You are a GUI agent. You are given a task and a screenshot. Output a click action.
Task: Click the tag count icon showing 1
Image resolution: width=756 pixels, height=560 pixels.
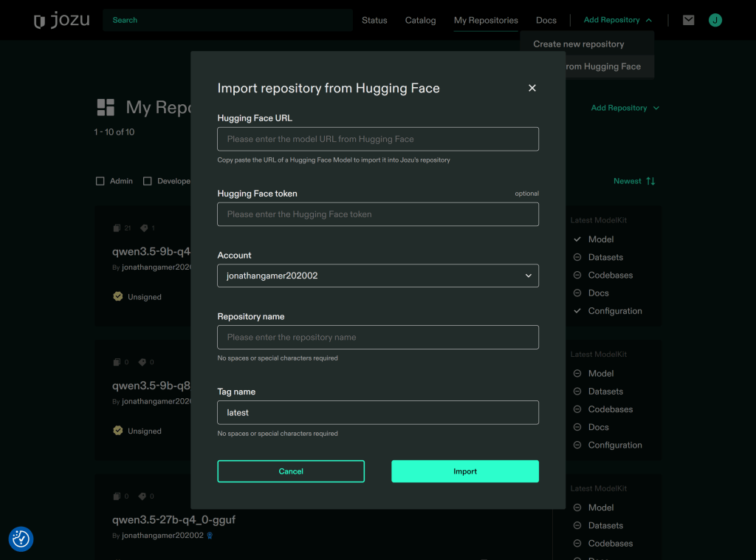(144, 228)
